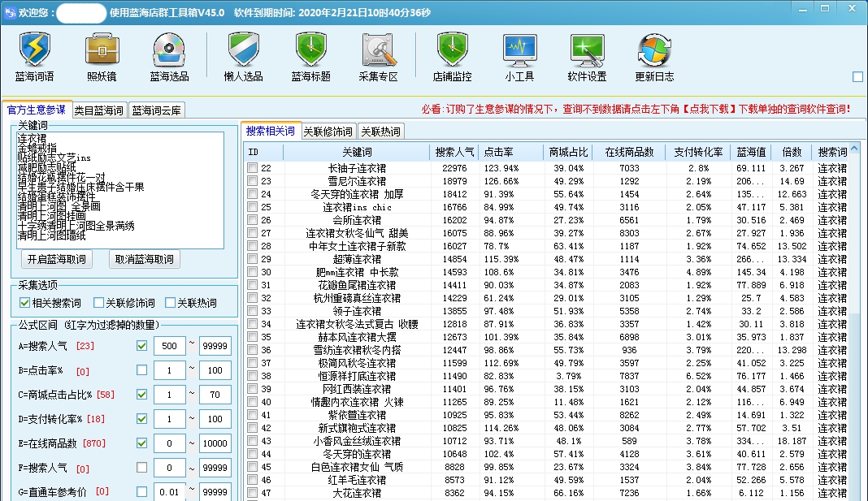This screenshot has width=868, height=501.
Task: Enter the 采集专区 section
Action: [x=376, y=57]
